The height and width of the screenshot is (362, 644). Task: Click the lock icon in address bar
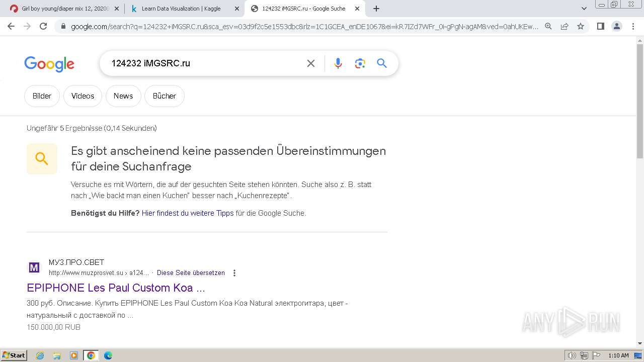pyautogui.click(x=63, y=26)
